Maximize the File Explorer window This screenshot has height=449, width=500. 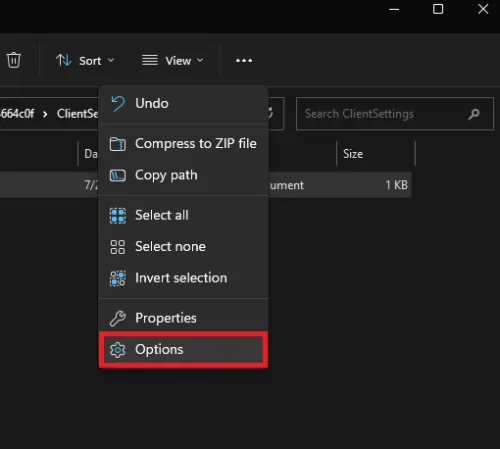pyautogui.click(x=438, y=9)
